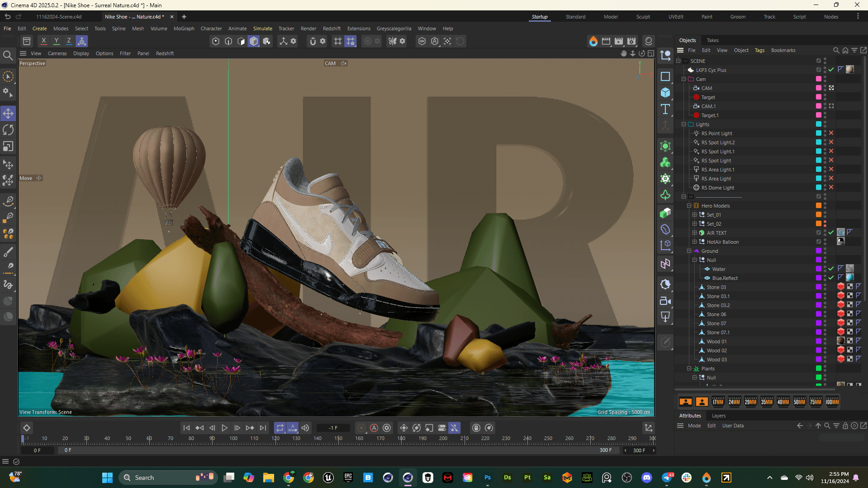Open the MoGraph menu
Viewport: 868px width, 488px height.
point(184,28)
